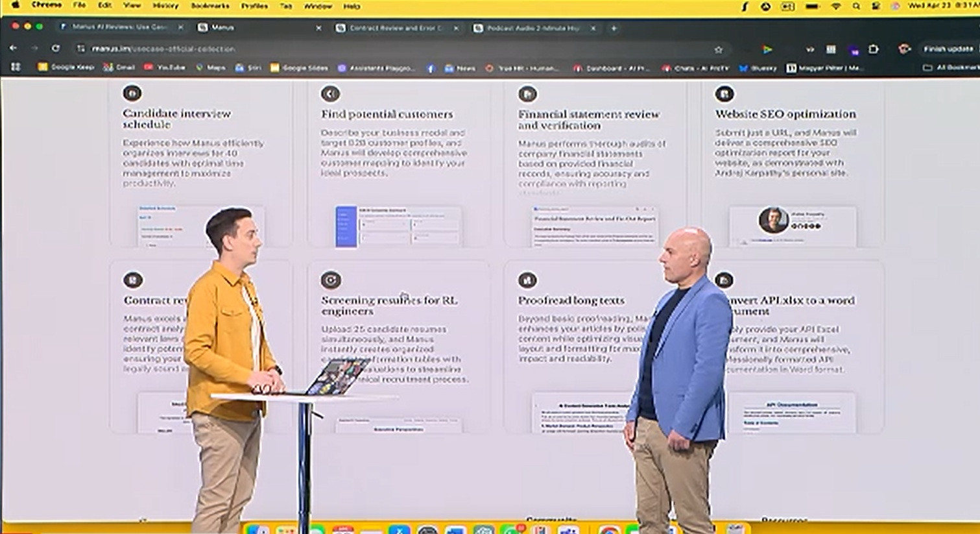Screen dimensions: 980x534
Task: Click the Wi-Fi status icon
Action: pos(835,6)
